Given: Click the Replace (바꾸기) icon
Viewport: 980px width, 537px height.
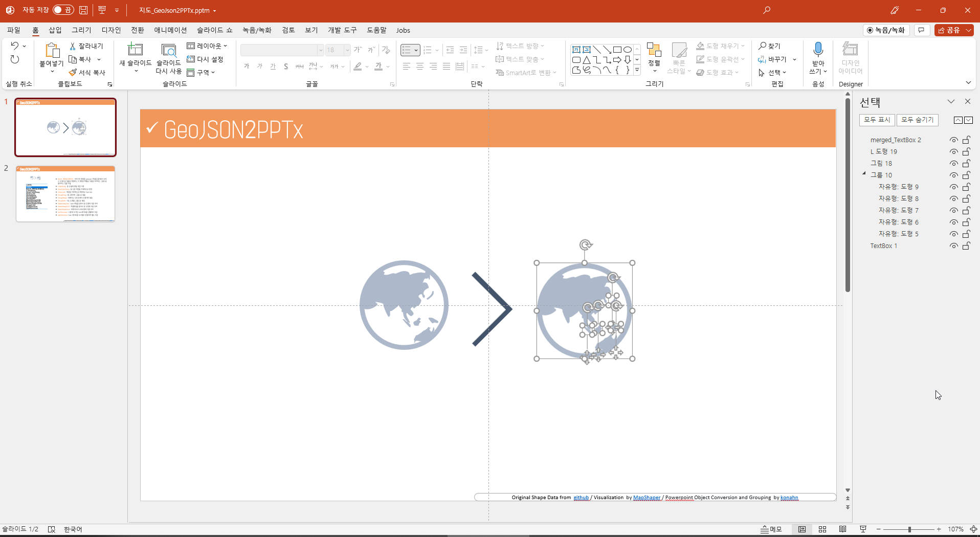Looking at the screenshot, I should pyautogui.click(x=762, y=59).
